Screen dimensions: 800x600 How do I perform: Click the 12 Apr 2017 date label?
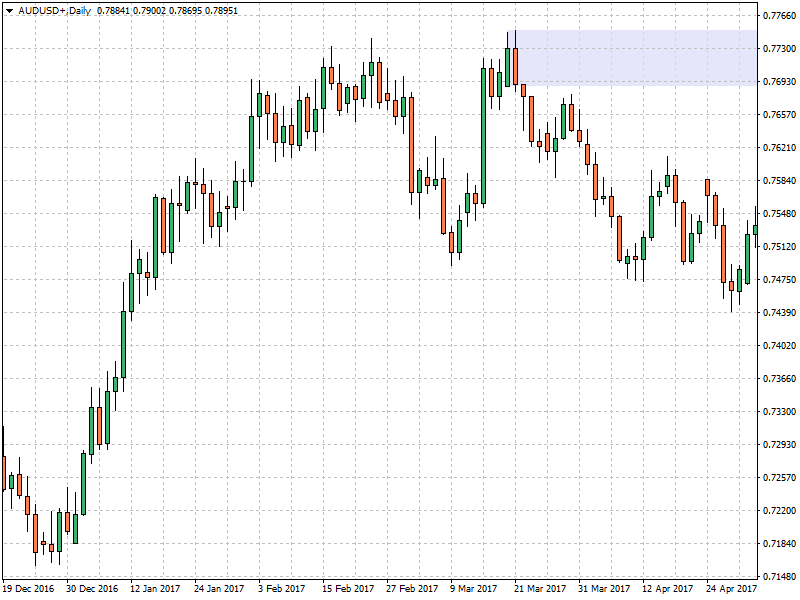coord(666,589)
